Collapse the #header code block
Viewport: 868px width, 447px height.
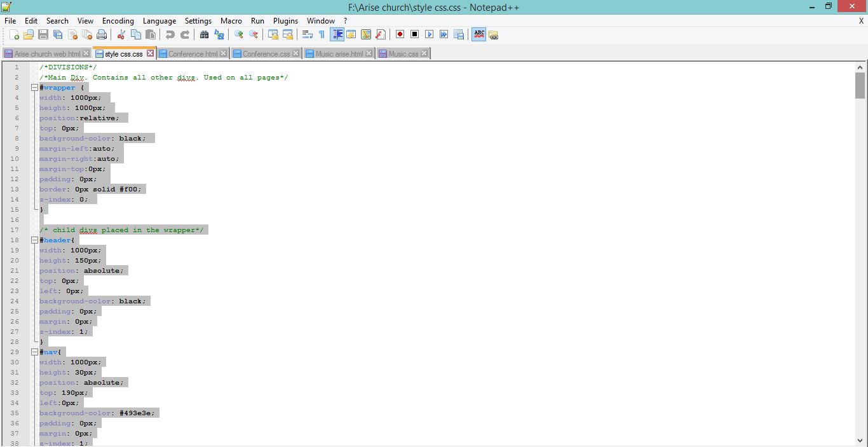[34, 240]
